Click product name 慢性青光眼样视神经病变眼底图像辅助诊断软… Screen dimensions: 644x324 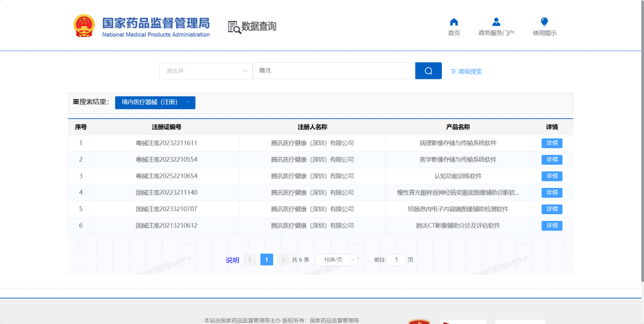(458, 192)
